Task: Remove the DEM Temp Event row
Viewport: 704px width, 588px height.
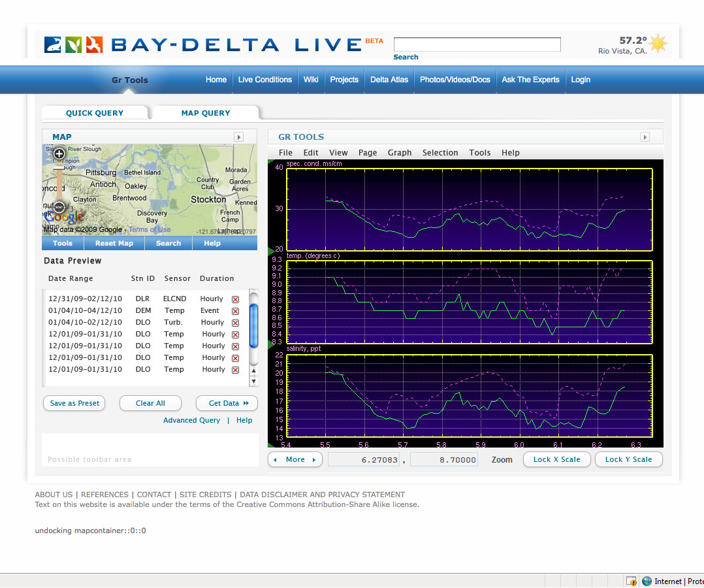Action: (x=235, y=311)
